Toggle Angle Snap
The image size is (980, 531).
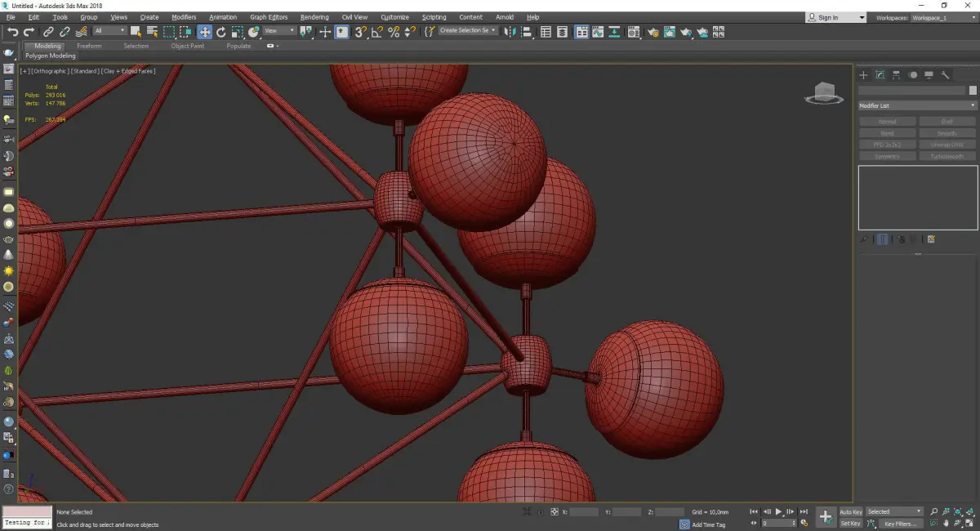pyautogui.click(x=377, y=32)
